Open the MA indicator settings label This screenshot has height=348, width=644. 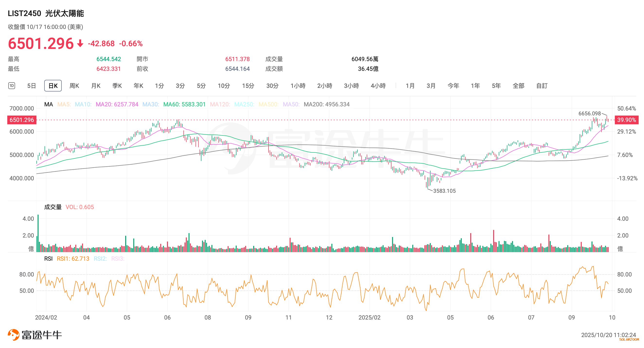(x=49, y=104)
